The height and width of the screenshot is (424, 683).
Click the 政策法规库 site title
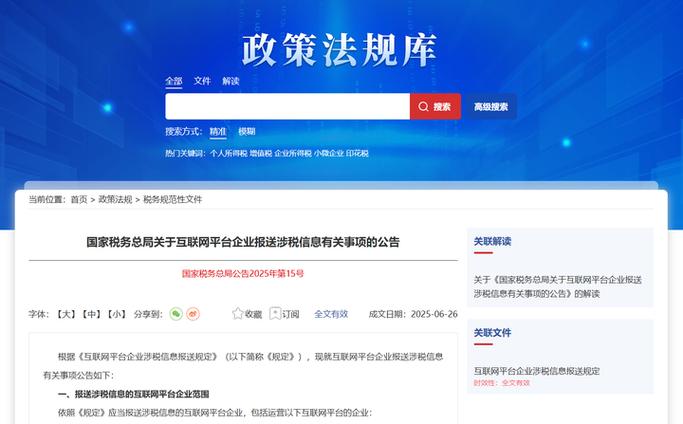339,50
